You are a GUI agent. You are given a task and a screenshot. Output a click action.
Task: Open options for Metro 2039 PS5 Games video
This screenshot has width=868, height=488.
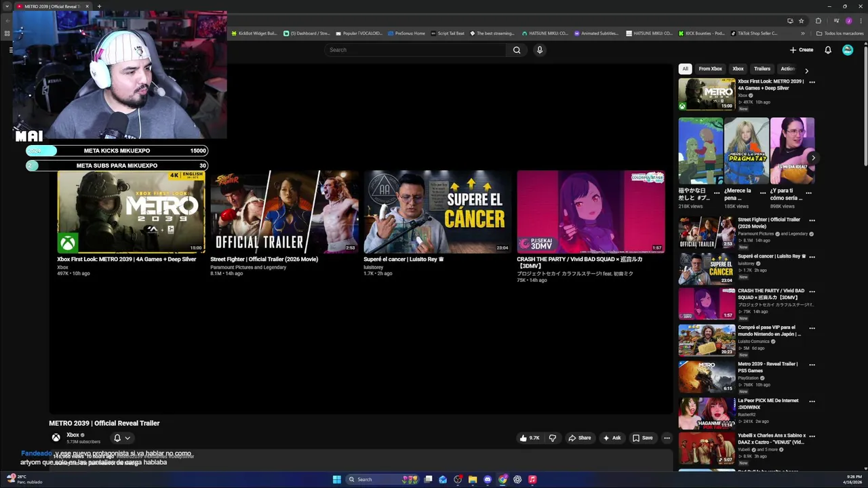point(812,365)
